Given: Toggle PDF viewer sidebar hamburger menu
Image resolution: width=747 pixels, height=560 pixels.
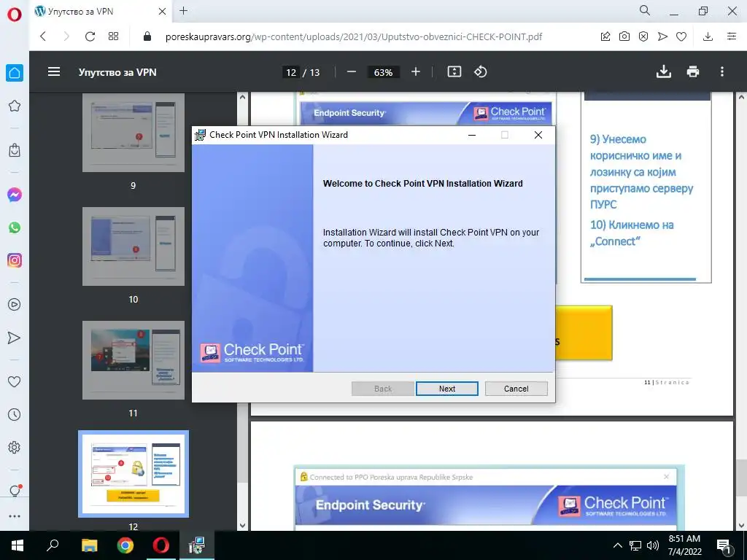Looking at the screenshot, I should tap(54, 72).
